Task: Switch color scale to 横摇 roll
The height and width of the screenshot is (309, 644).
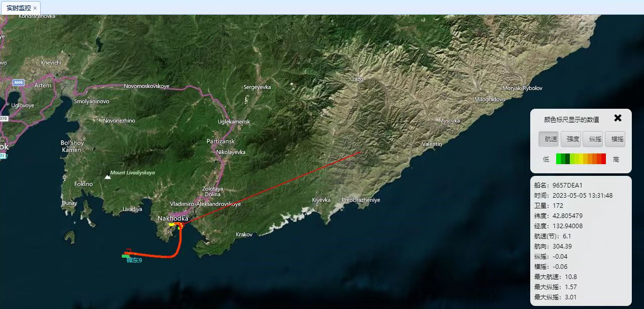Action: [x=615, y=139]
